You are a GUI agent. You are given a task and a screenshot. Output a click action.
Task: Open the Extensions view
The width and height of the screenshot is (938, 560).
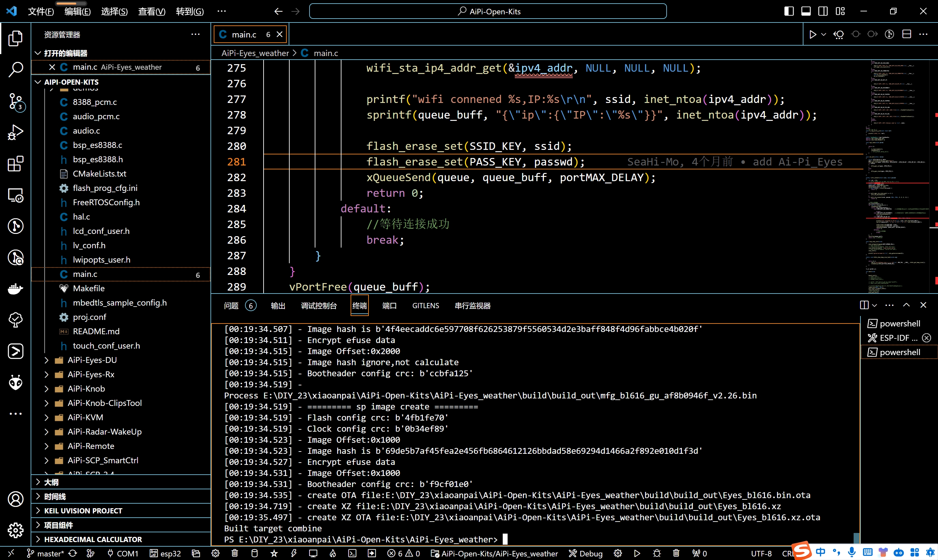pos(15,164)
